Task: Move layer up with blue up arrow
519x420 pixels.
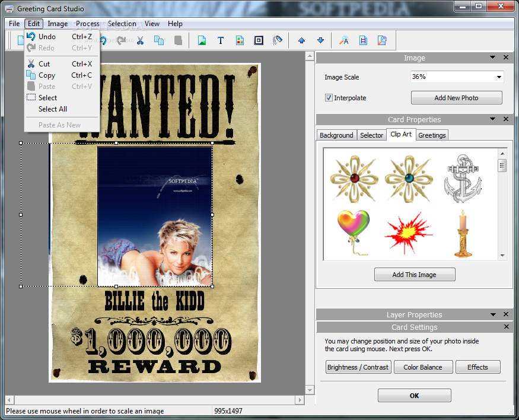Action: click(301, 41)
